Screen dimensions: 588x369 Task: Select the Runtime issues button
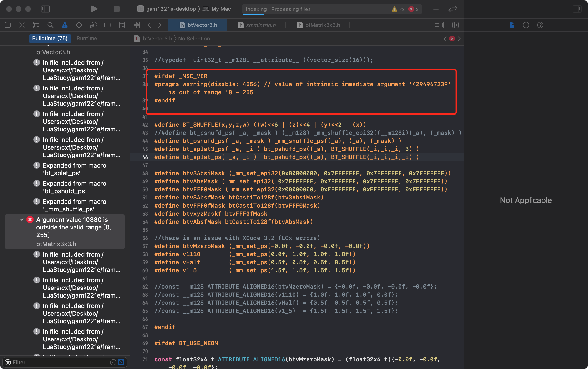point(87,38)
